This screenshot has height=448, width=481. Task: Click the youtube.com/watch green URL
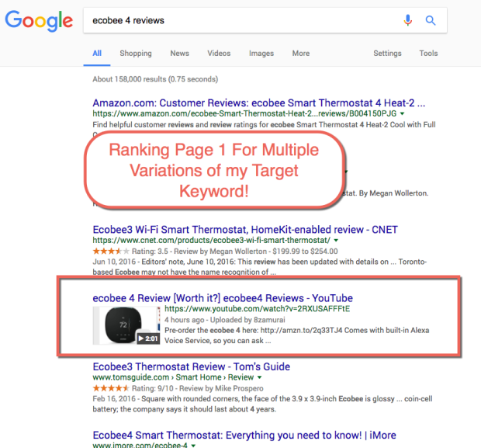click(257, 308)
